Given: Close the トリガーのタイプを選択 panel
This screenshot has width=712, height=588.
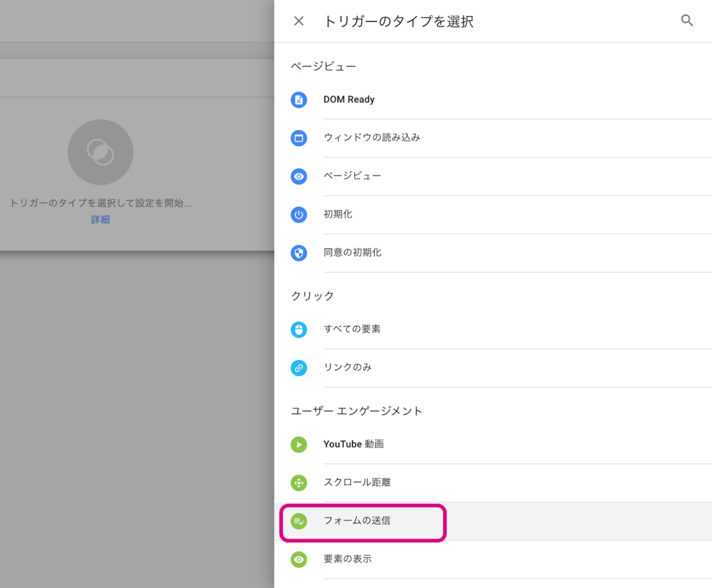Looking at the screenshot, I should [x=299, y=21].
